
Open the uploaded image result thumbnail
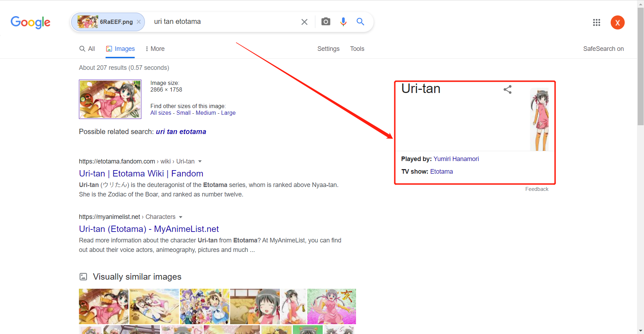tap(110, 99)
